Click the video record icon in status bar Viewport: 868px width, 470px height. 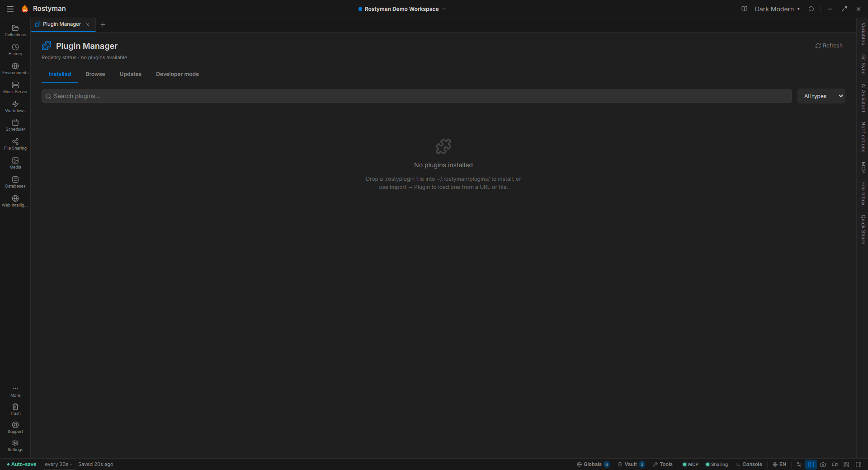[835, 464]
